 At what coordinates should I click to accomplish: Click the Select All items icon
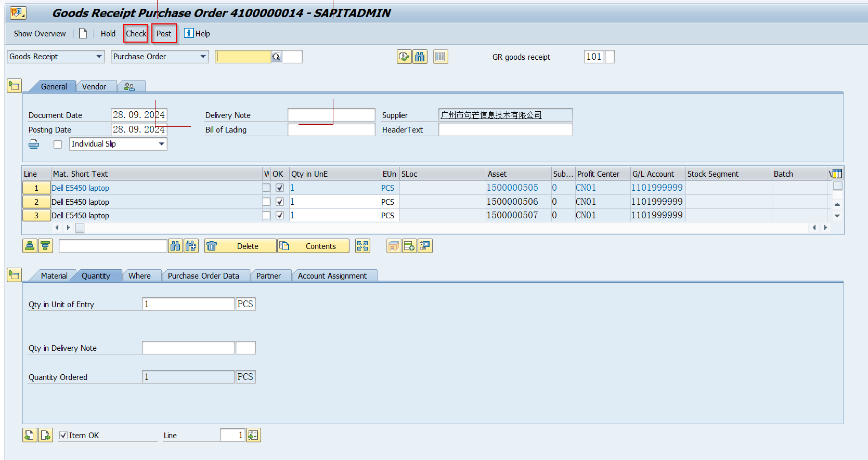[30, 246]
